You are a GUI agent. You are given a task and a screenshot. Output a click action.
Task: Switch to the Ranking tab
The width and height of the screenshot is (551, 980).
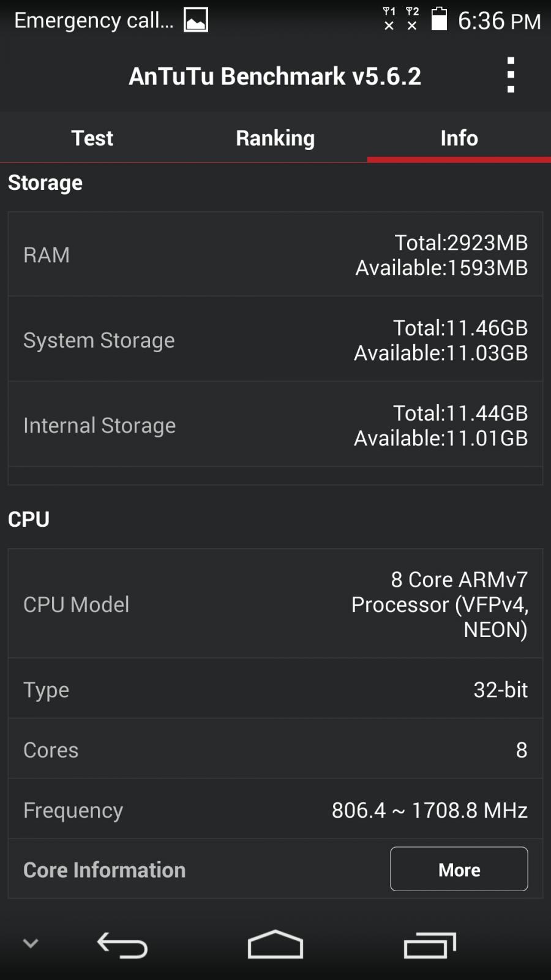pos(275,138)
